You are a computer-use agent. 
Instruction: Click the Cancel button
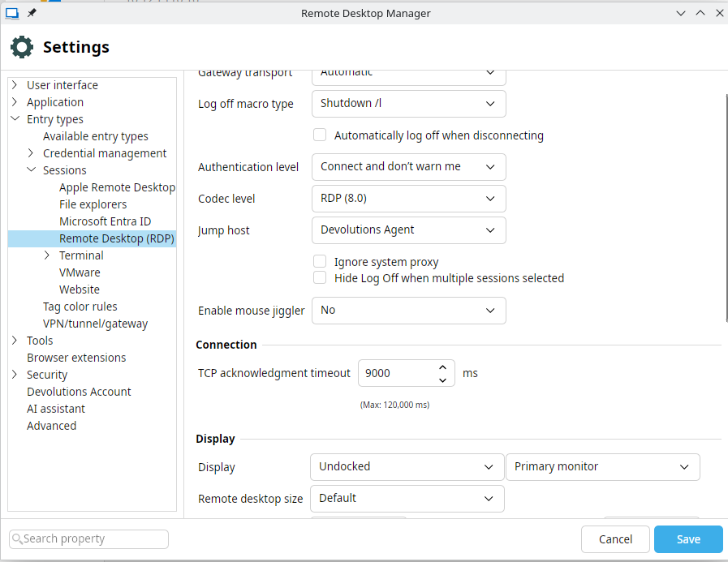tap(615, 539)
